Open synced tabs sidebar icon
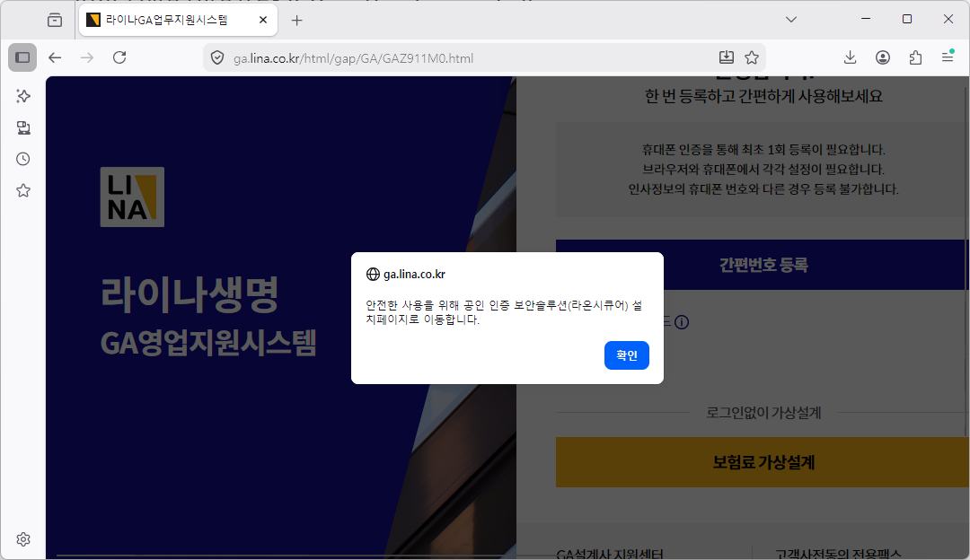This screenshot has width=970, height=560. click(22, 127)
